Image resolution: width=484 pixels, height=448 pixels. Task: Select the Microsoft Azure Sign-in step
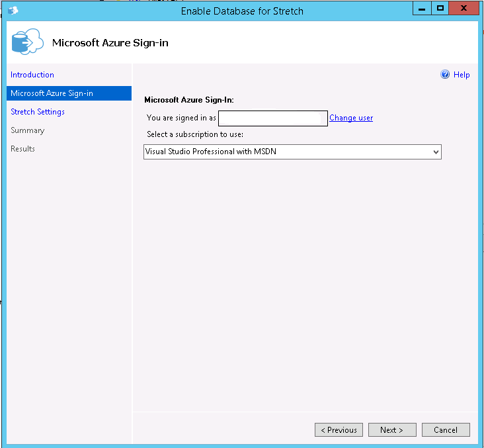tap(52, 93)
